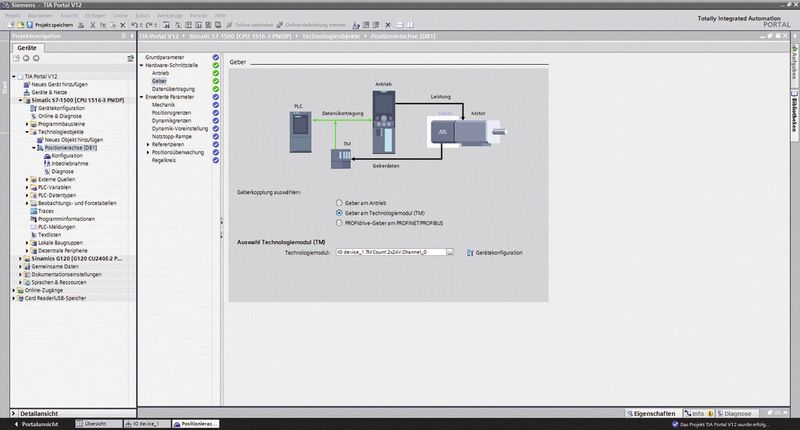Click the browse button beside Technologiemodul field

click(x=449, y=252)
